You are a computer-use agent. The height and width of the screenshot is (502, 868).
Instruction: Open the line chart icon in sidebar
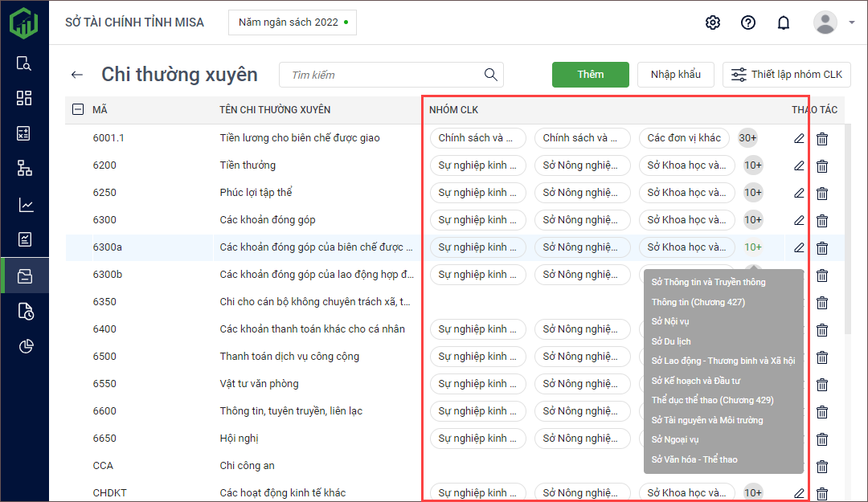(24, 205)
